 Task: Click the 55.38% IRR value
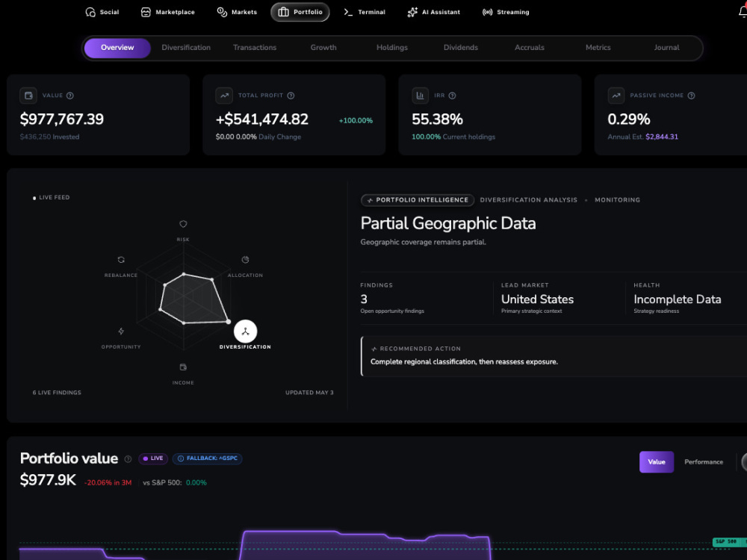click(437, 119)
